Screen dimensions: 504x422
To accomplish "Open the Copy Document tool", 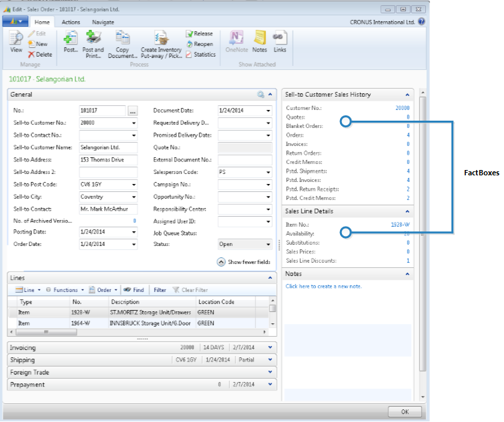I will coord(122,39).
